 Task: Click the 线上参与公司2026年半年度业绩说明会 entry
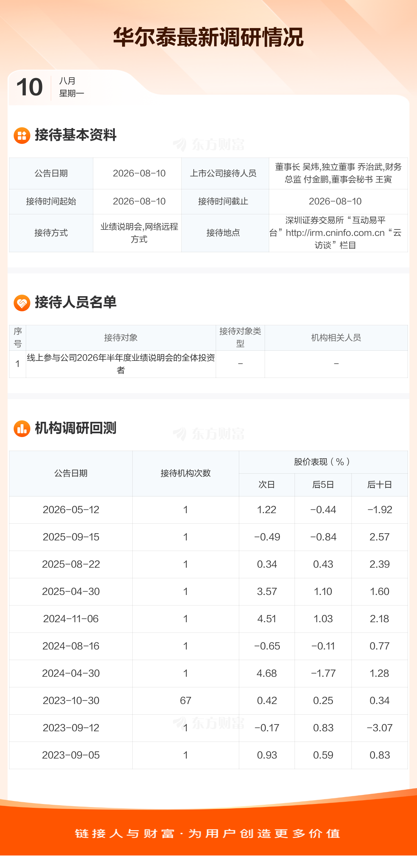click(x=121, y=364)
